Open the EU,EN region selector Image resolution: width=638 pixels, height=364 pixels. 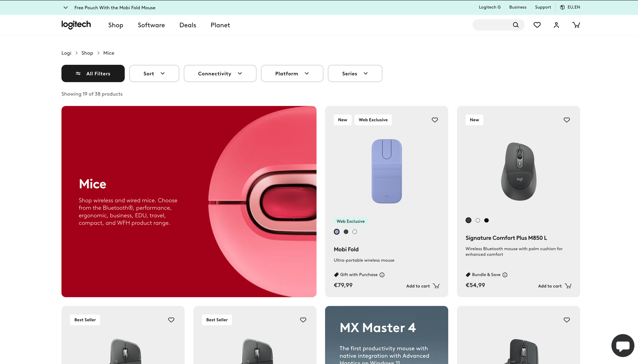570,7
